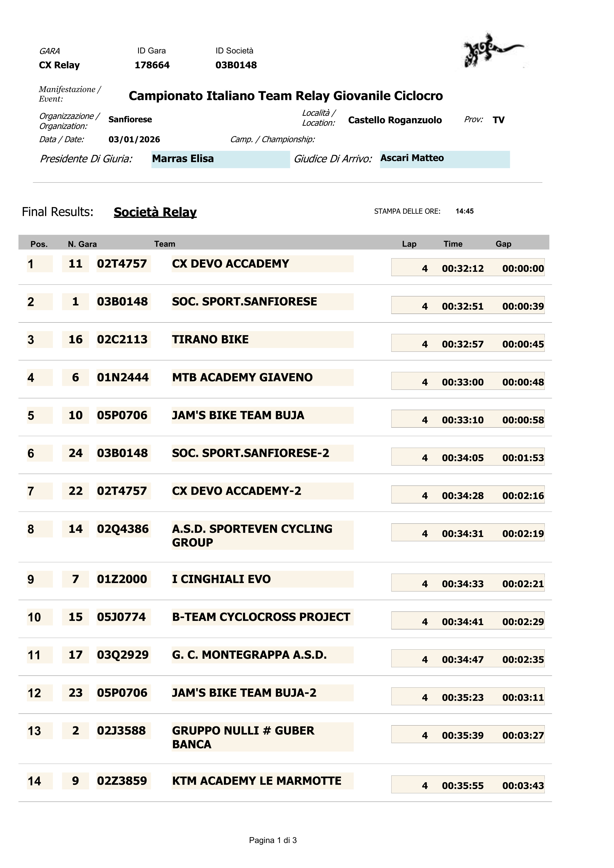
Task: Click team code 05P0706 for JAM'S BIKE TEAM BUJA-2
Action: tap(122, 693)
